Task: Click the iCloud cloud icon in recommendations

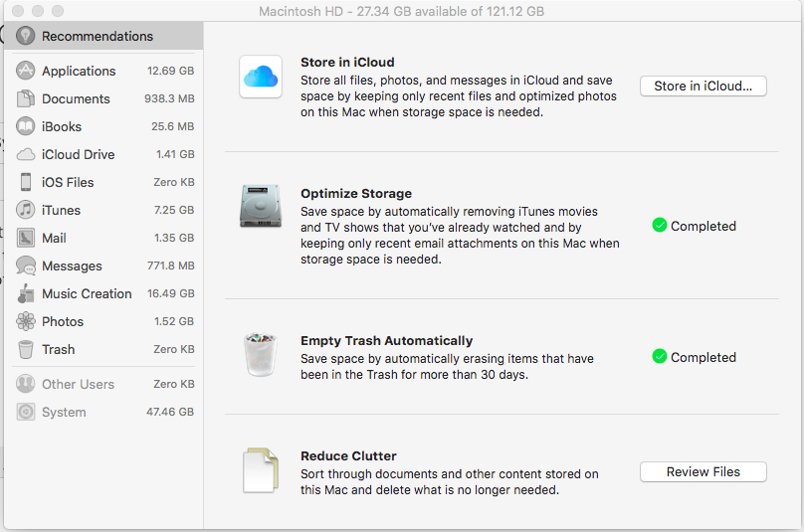Action: [x=261, y=77]
